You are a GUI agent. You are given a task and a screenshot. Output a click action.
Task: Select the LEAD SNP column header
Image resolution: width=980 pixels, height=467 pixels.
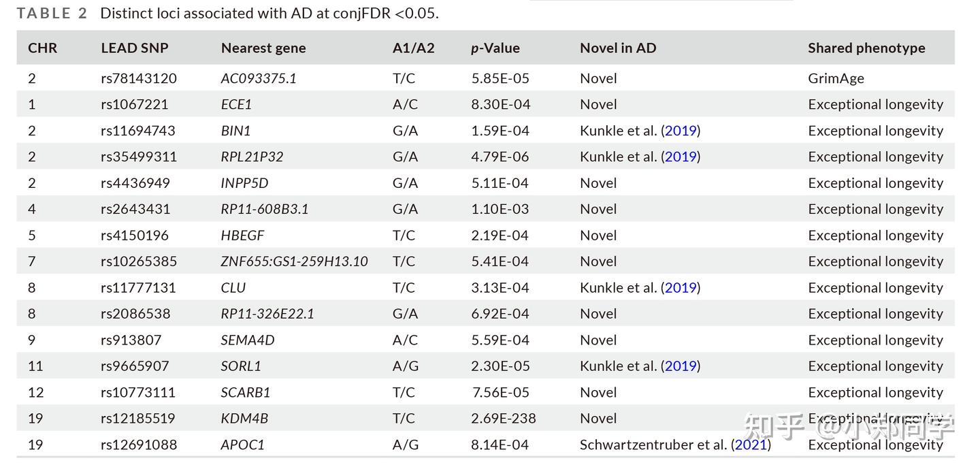point(135,48)
